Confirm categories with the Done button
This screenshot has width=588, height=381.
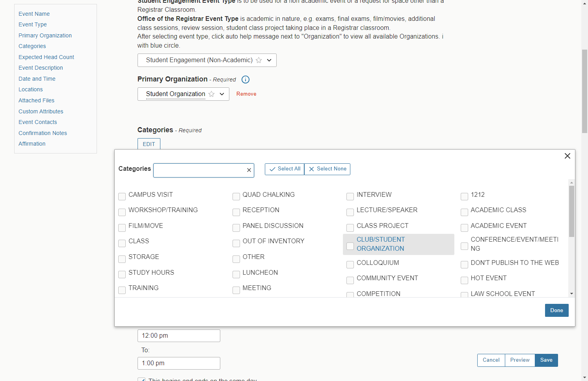pos(556,310)
